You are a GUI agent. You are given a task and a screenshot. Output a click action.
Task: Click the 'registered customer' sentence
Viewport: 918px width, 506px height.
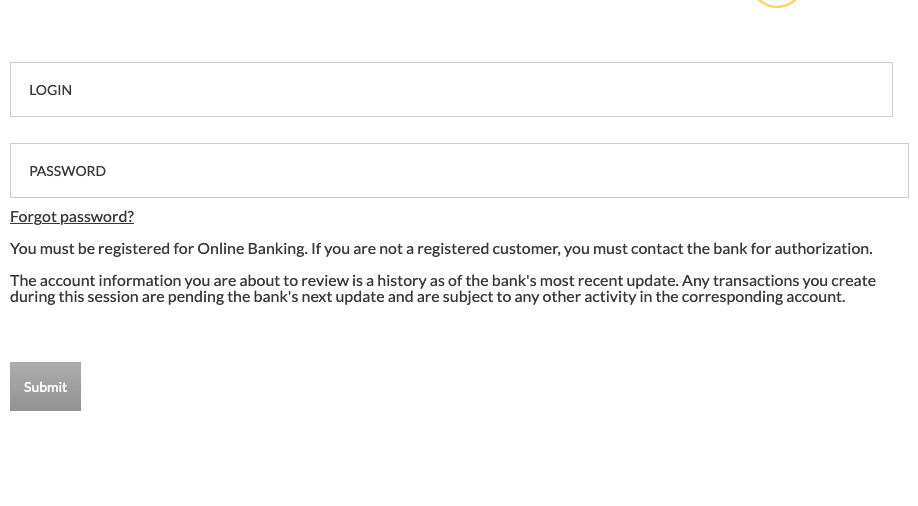coord(592,249)
